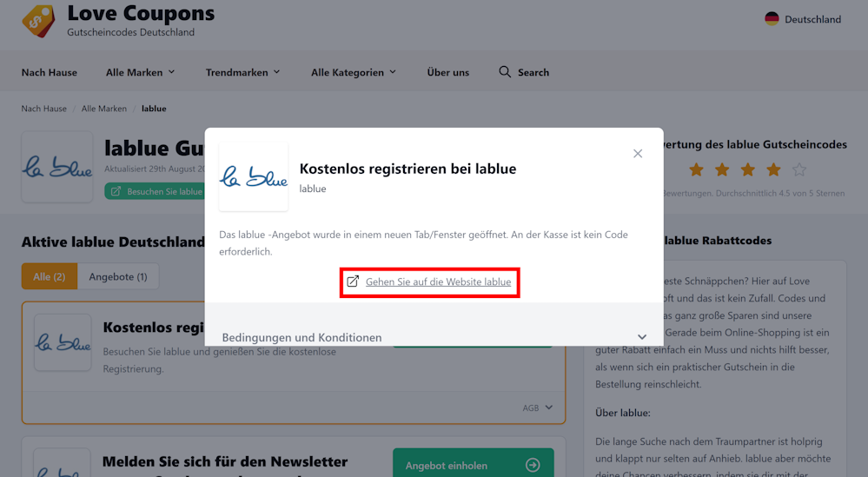The image size is (868, 477).
Task: Open the Alle Kategorien dropdown menu
Action: [x=353, y=72]
